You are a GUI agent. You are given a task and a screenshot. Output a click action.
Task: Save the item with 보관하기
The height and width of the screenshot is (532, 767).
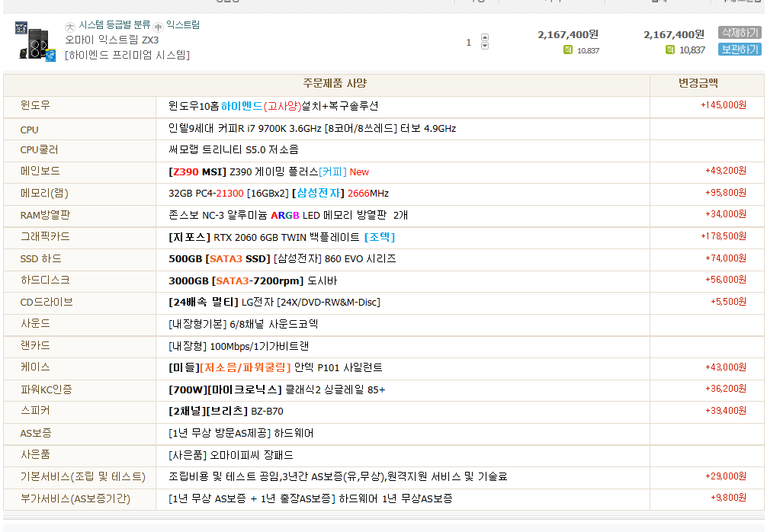740,50
